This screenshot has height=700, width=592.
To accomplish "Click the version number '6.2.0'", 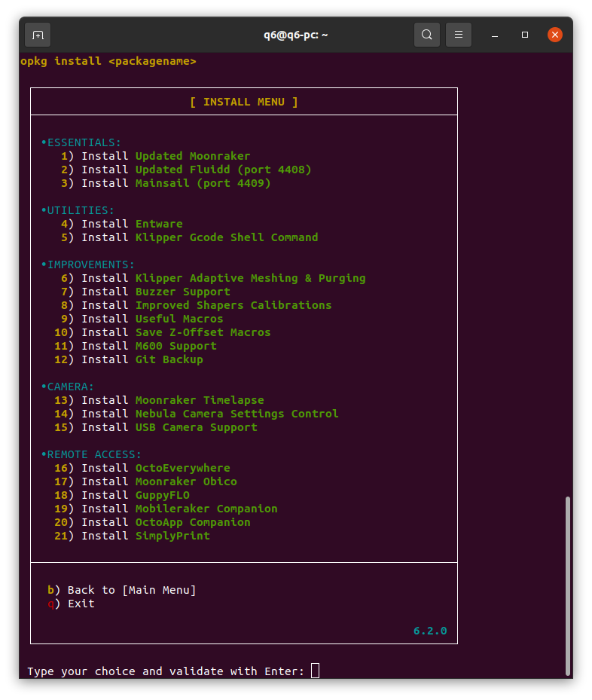I will [430, 631].
